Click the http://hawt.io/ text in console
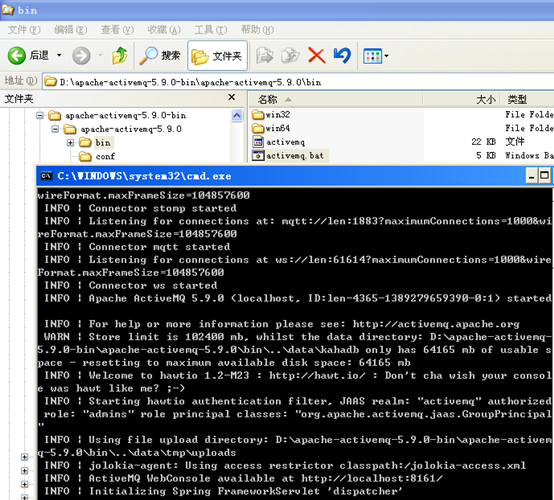 coord(317,375)
